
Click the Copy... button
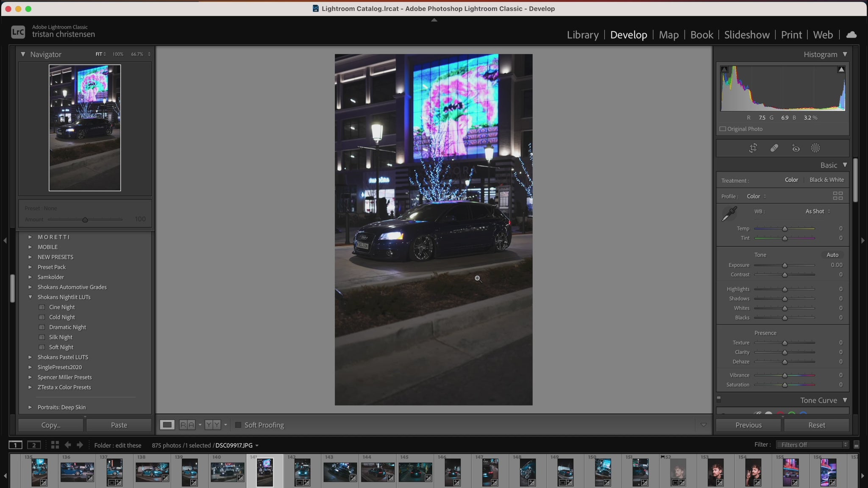(x=51, y=425)
